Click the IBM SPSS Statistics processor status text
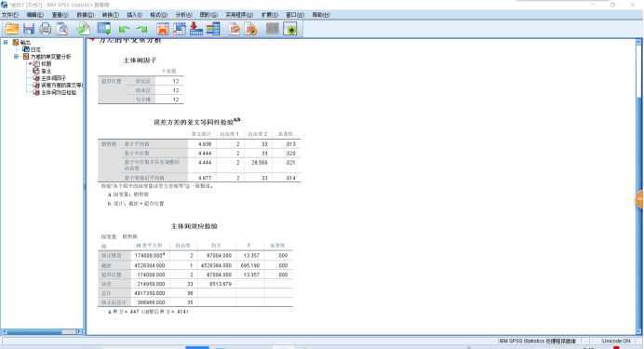The height and width of the screenshot is (349, 644). coord(537,342)
